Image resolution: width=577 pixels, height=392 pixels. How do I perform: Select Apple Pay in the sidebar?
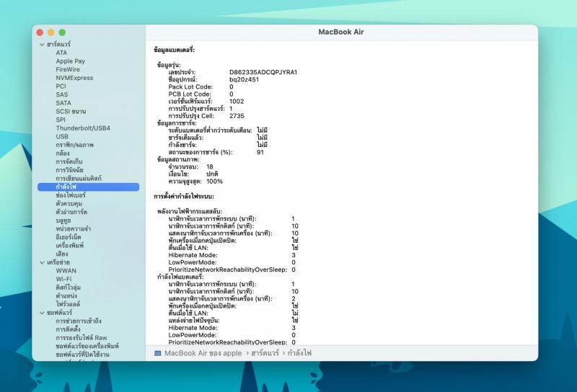coord(70,61)
